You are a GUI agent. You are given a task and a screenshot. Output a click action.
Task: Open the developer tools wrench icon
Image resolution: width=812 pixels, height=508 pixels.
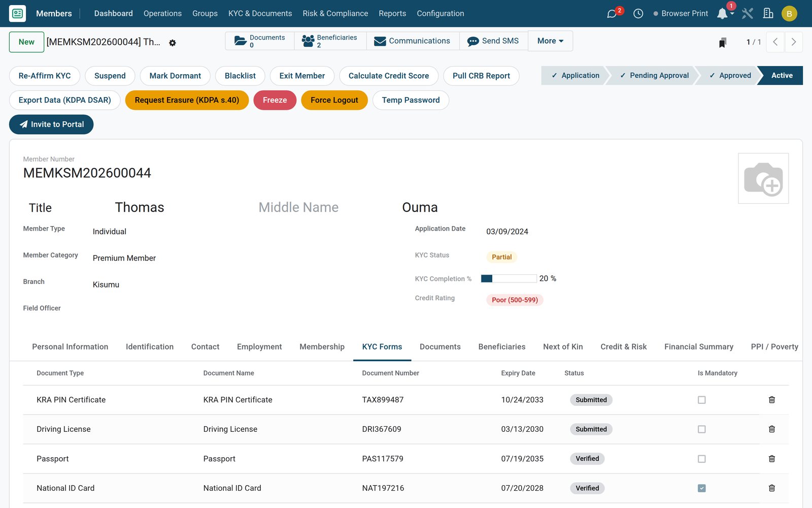pos(747,14)
